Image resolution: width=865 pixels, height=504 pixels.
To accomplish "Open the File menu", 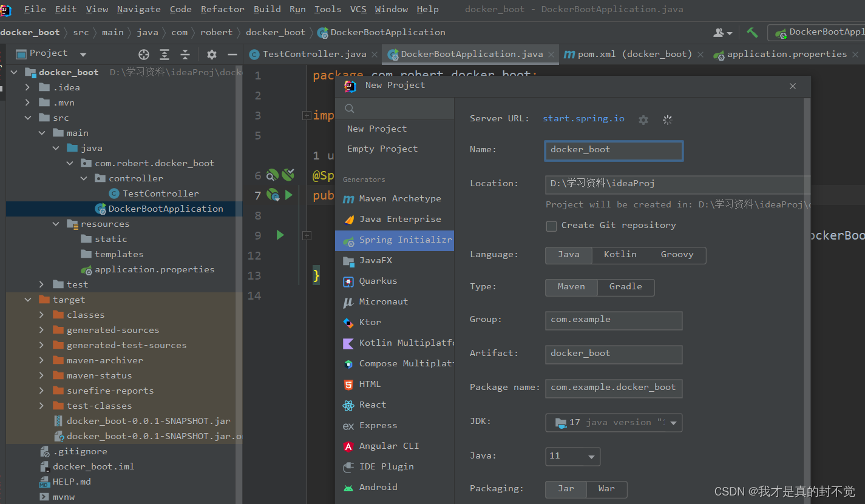I will coord(35,9).
